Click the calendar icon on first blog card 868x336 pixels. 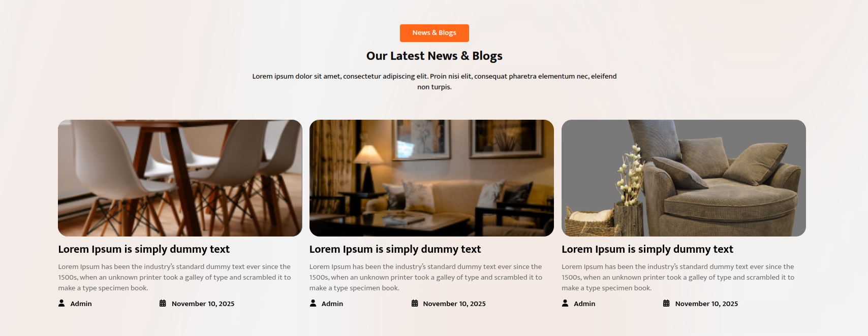pyautogui.click(x=163, y=304)
